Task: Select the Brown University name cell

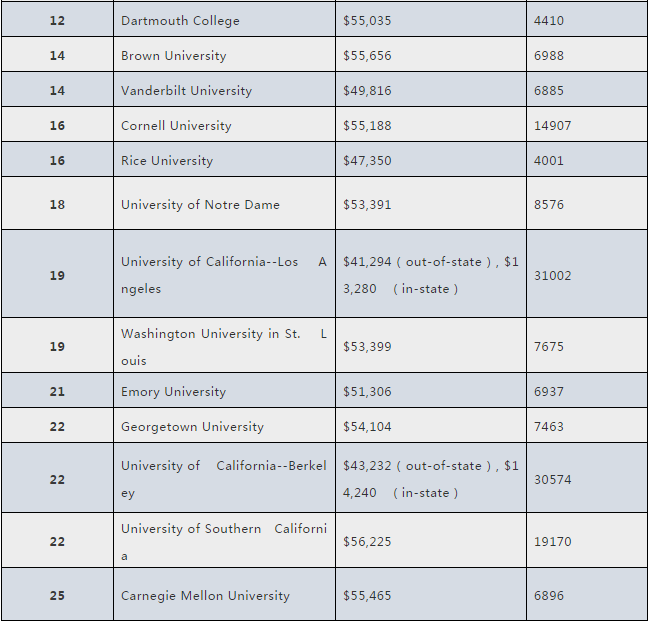Action: pyautogui.click(x=174, y=56)
